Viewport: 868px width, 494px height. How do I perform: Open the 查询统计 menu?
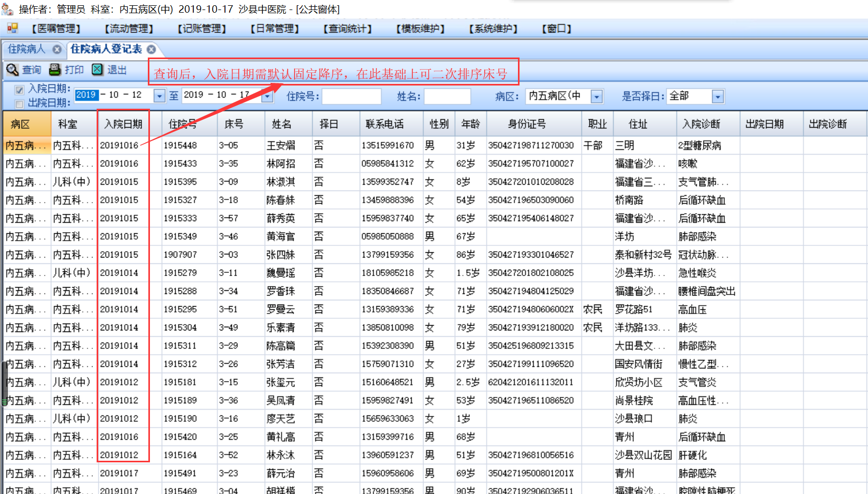[x=347, y=28]
